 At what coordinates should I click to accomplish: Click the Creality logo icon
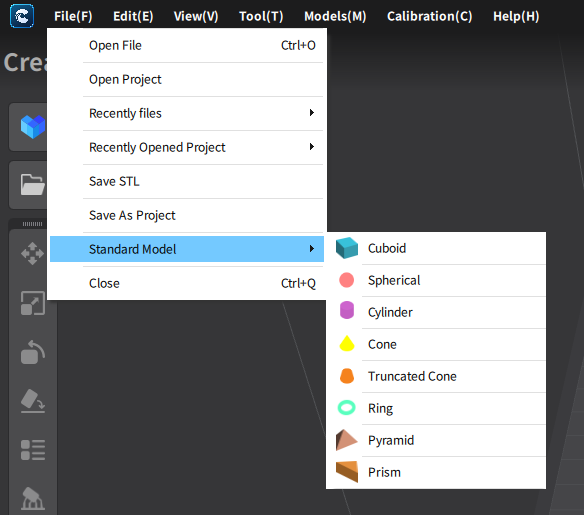click(x=22, y=16)
